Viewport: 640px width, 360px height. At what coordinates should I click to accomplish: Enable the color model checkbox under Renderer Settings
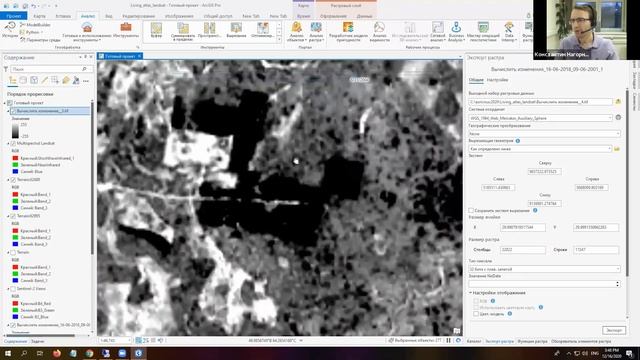coord(476,314)
